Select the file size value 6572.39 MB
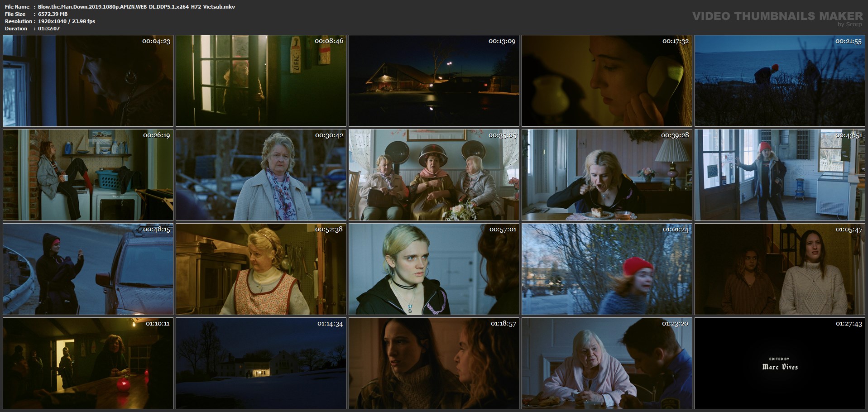This screenshot has height=412, width=868. coord(53,14)
